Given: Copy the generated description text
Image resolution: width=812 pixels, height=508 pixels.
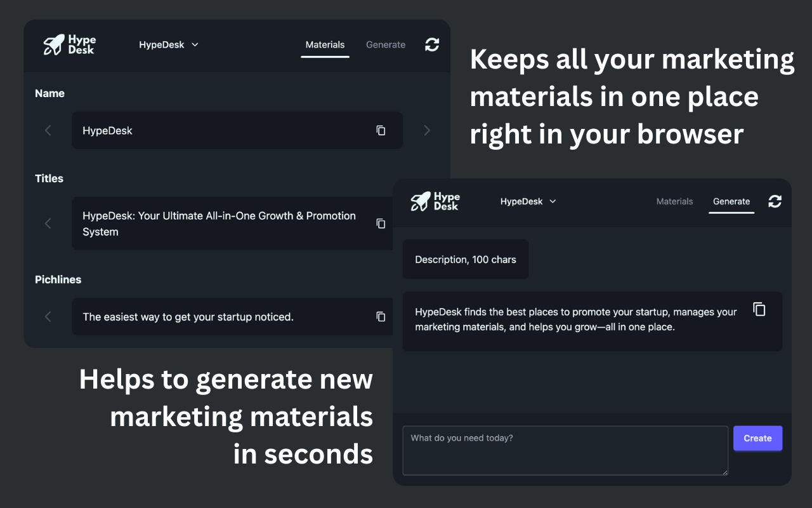Looking at the screenshot, I should pos(759,309).
